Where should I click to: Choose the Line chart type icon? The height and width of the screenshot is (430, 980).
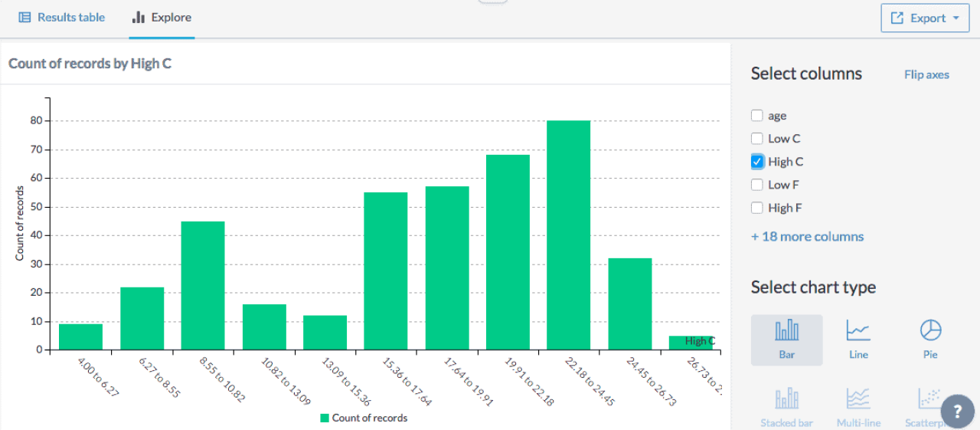[858, 340]
